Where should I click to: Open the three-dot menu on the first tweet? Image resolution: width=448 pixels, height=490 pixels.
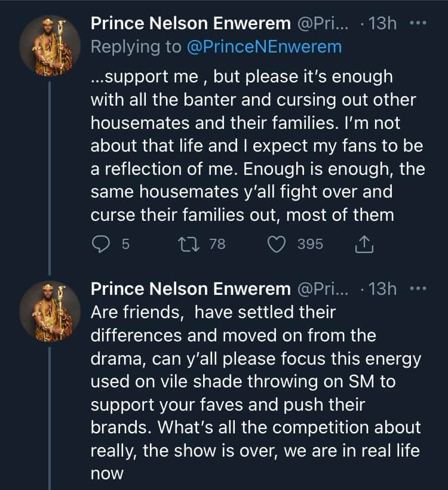coord(416,23)
